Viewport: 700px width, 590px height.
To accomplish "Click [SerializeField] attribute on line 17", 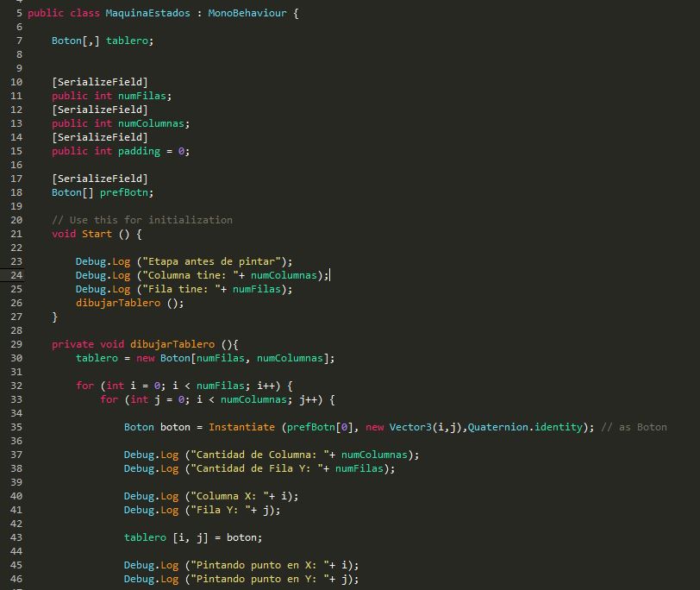I will tap(99, 179).
